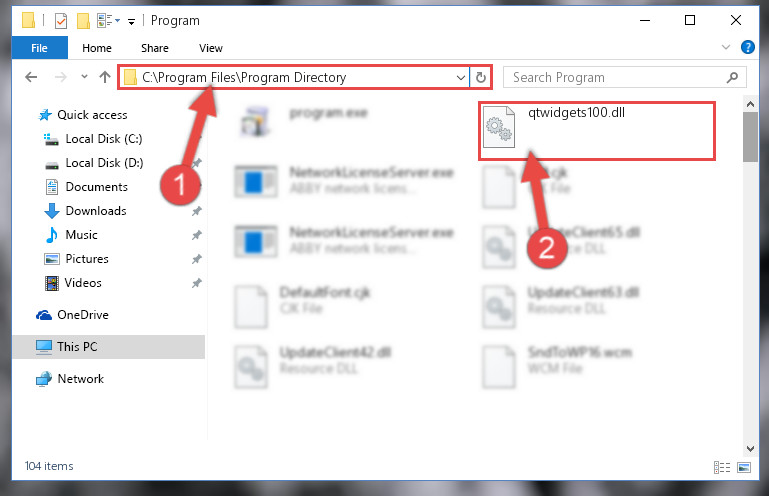The image size is (769, 496).
Task: Navigate up one folder level arrow
Action: click(x=104, y=77)
